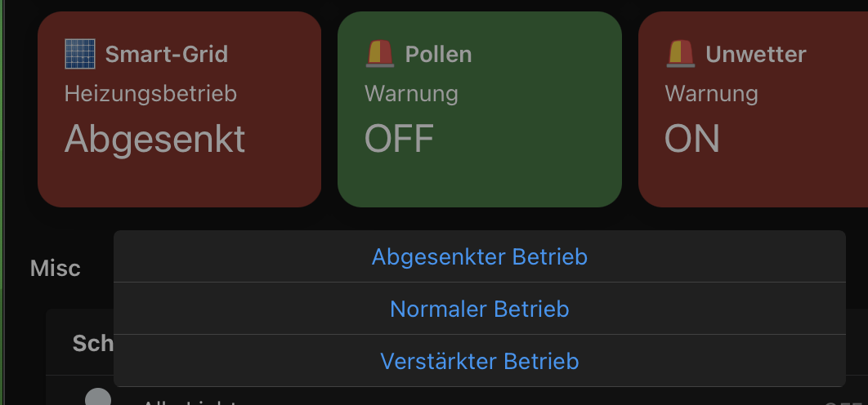Pick the Verstärkter Betrieb option
868x405 pixels.
pos(480,361)
